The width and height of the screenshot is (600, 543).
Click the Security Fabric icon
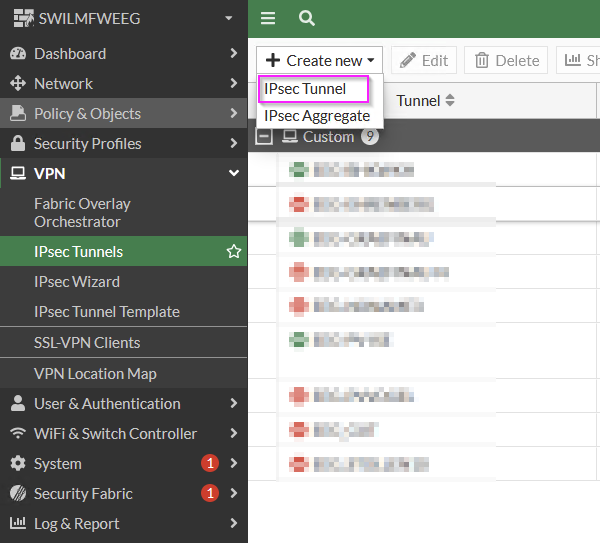click(17, 494)
